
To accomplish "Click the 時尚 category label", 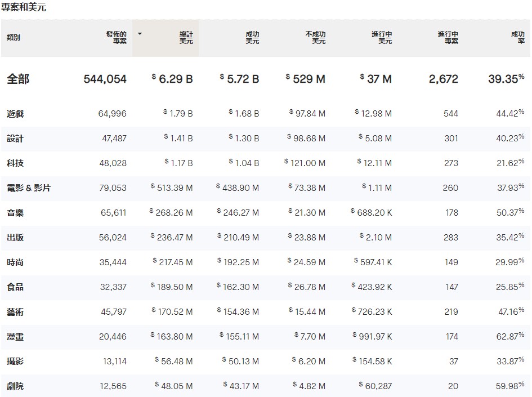I will click(15, 262).
